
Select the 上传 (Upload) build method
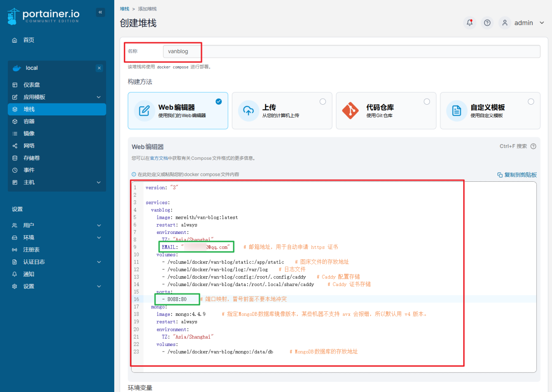pos(282,110)
